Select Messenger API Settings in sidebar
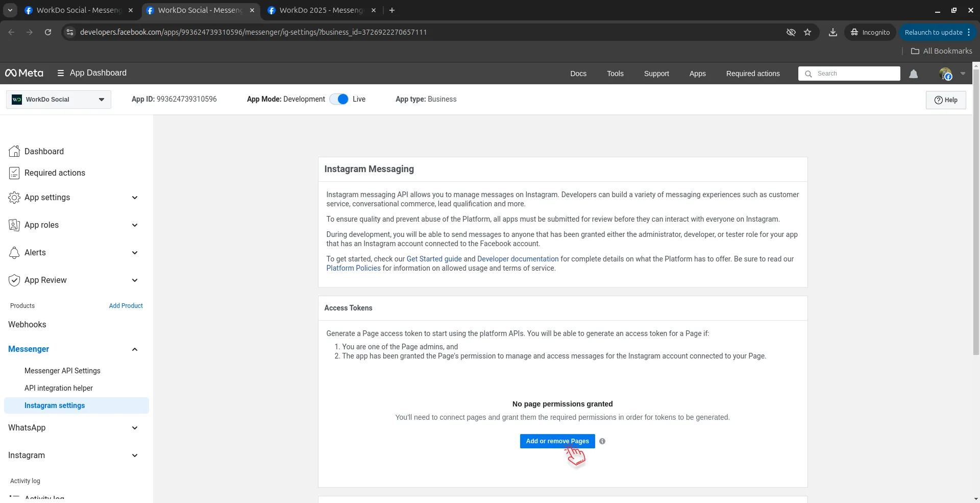Screen dimensions: 980x503 pos(62,371)
